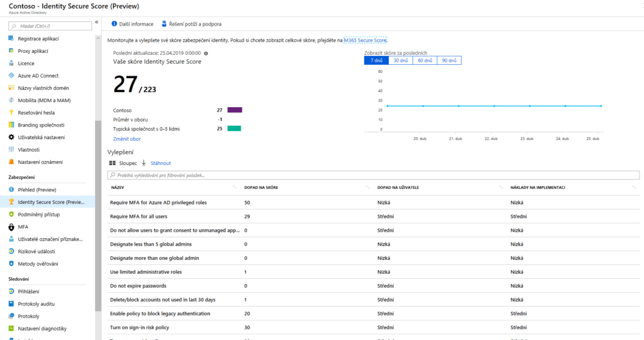This screenshot has width=644, height=340.
Task: Open the Sloupec columns icon
Action: tap(113, 162)
